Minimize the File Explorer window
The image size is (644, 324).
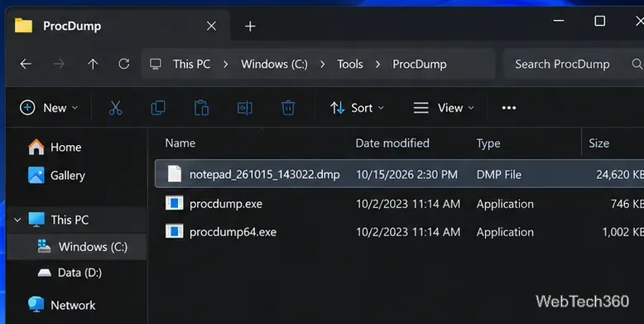pos(559,21)
